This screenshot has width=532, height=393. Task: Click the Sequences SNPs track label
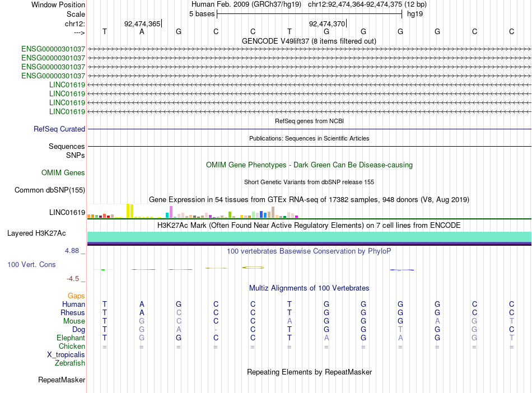[x=67, y=151]
